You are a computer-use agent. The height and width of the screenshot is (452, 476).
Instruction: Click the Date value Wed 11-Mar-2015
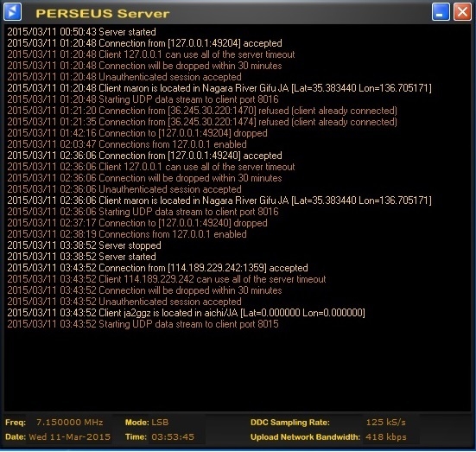point(69,437)
